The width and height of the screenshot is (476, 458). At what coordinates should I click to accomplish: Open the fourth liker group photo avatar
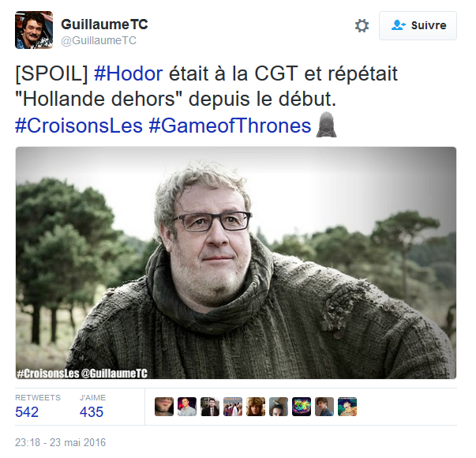(x=233, y=407)
